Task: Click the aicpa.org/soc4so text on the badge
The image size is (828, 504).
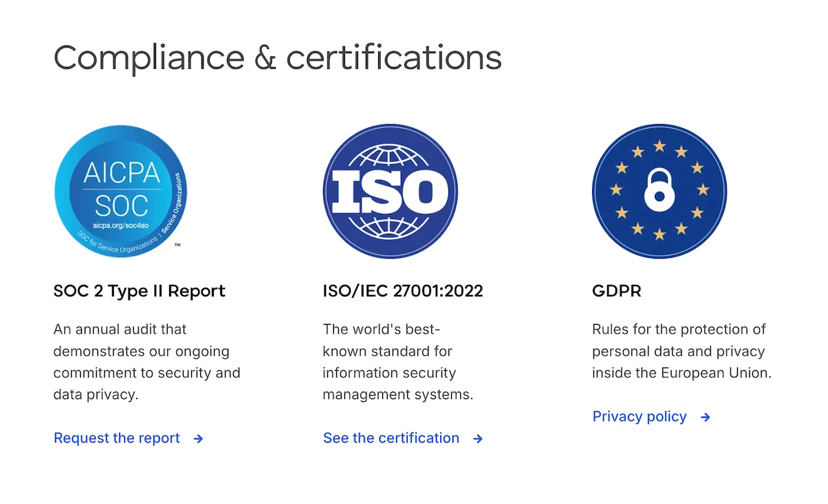Action: tap(121, 224)
